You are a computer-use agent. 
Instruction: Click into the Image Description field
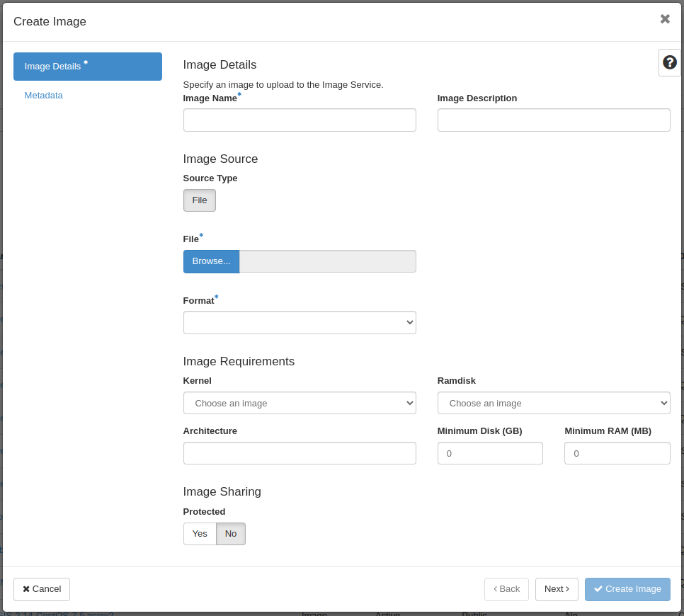(x=554, y=120)
